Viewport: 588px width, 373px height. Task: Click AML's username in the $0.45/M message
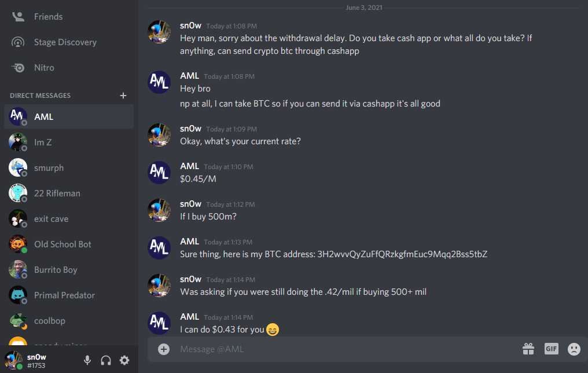[x=189, y=166]
